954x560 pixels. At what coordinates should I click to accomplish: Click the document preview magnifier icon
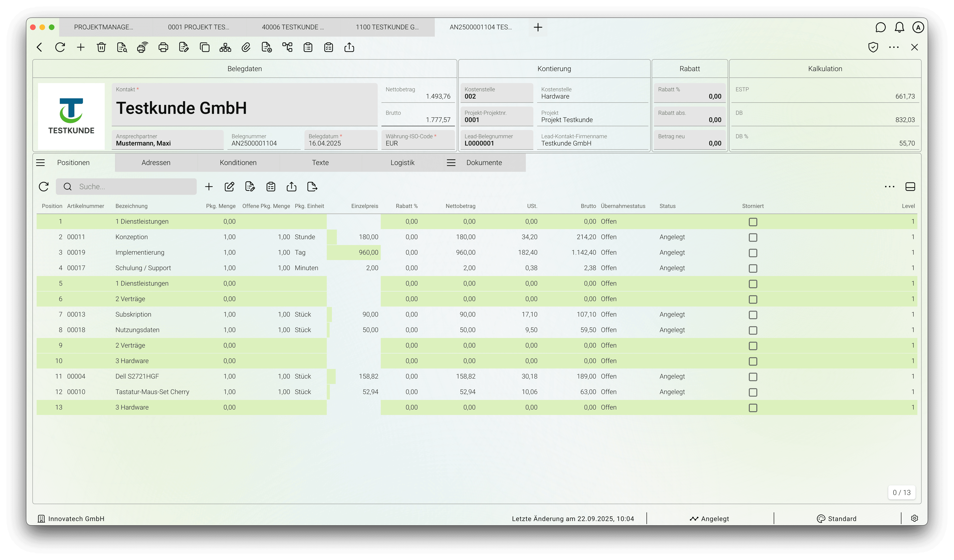tap(122, 47)
